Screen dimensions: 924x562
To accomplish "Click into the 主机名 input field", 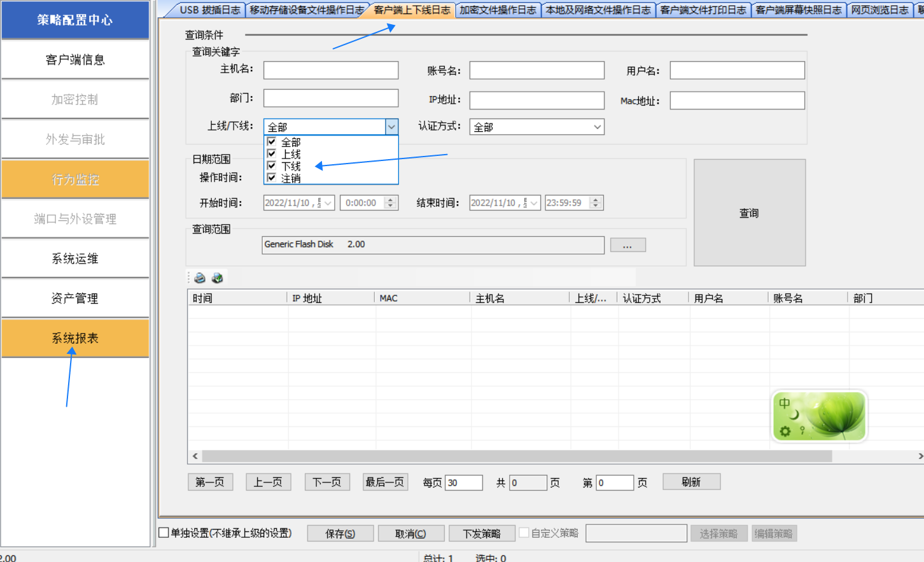I will [x=331, y=70].
